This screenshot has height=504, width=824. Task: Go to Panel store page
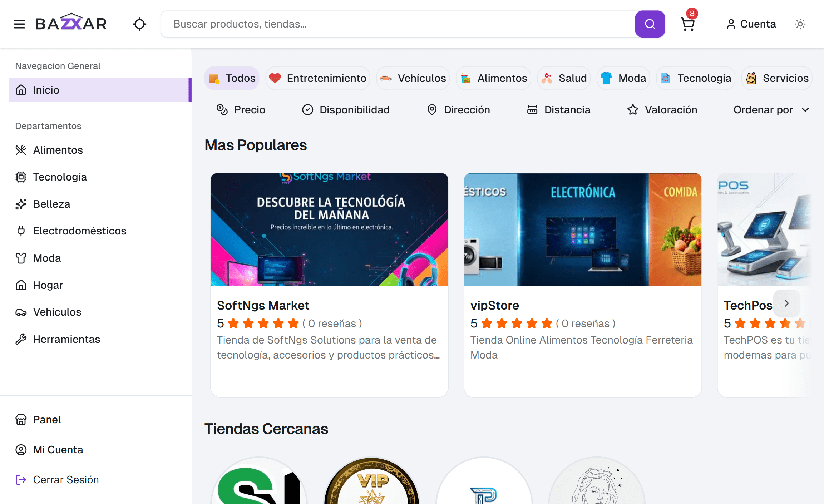(46, 420)
